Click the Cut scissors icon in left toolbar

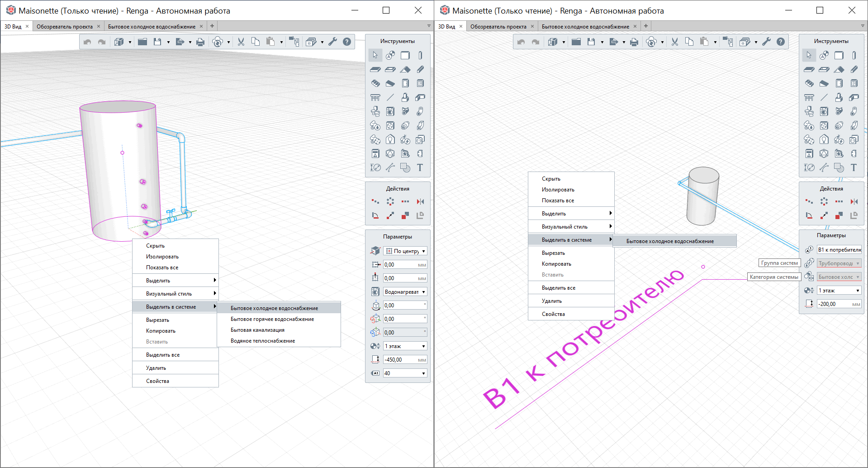pos(241,42)
